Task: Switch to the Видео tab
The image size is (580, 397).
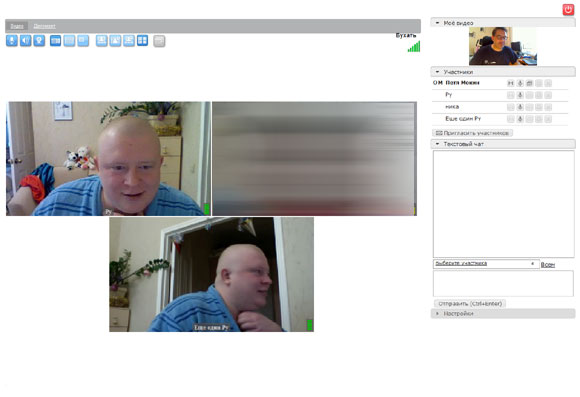Action: [x=17, y=26]
